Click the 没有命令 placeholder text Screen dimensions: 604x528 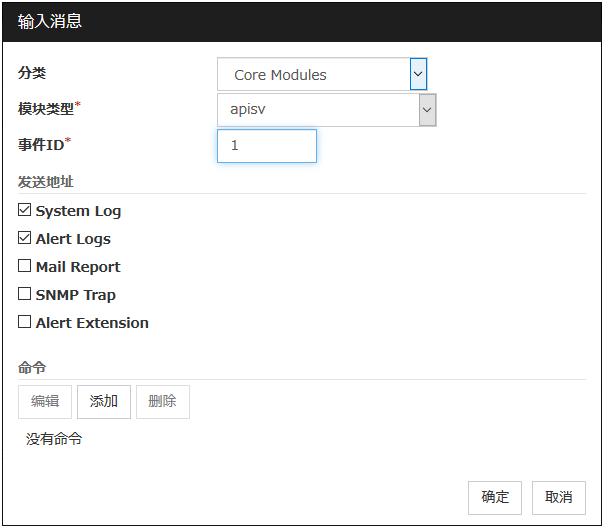(54, 439)
